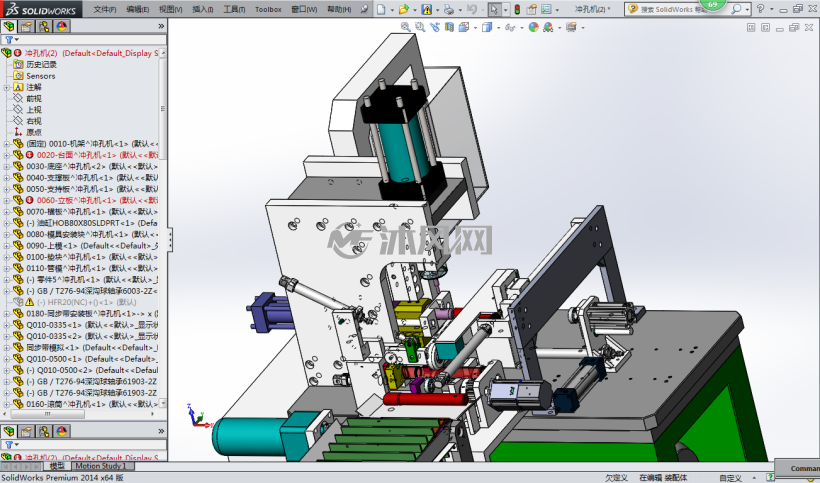820x483 pixels.
Task: Expand the 0090-上模 component node
Action: tap(6, 246)
